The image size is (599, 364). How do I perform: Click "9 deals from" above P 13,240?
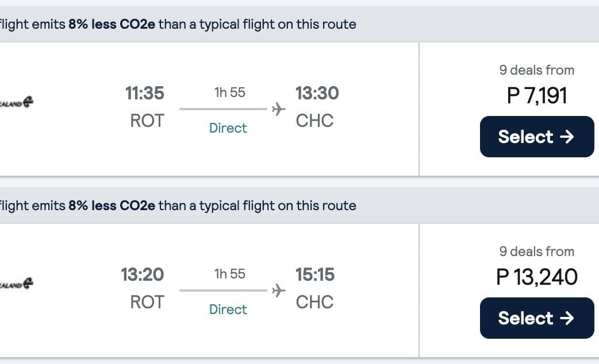pyautogui.click(x=537, y=251)
